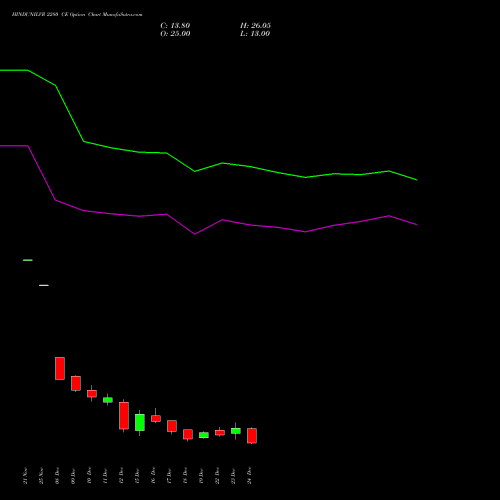Image resolution: width=500 pixels, height=500 pixels.
Task: Click the "09 Dec" date label
Action: coord(73,476)
